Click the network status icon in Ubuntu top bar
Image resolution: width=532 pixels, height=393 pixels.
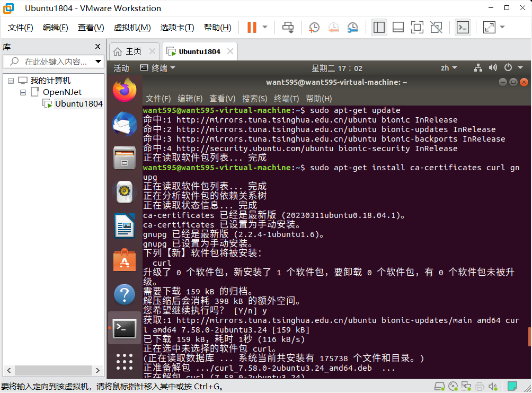478,68
